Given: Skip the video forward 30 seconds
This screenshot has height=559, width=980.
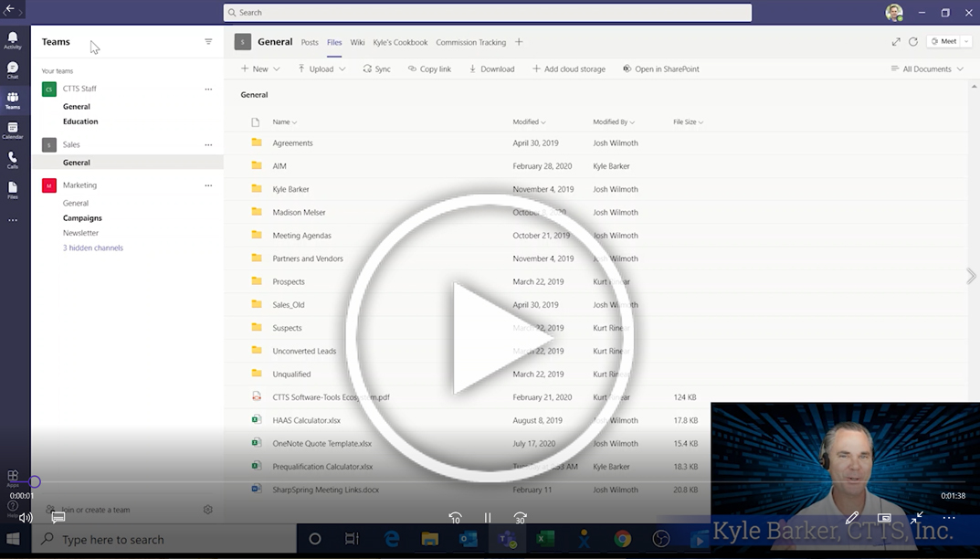Looking at the screenshot, I should click(x=520, y=518).
